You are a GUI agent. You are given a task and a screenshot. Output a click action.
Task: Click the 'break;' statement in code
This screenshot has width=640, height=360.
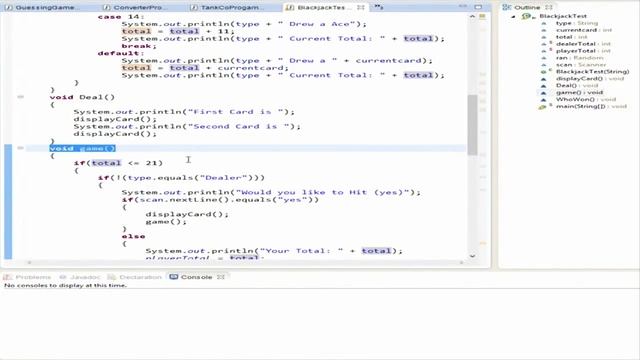point(139,46)
